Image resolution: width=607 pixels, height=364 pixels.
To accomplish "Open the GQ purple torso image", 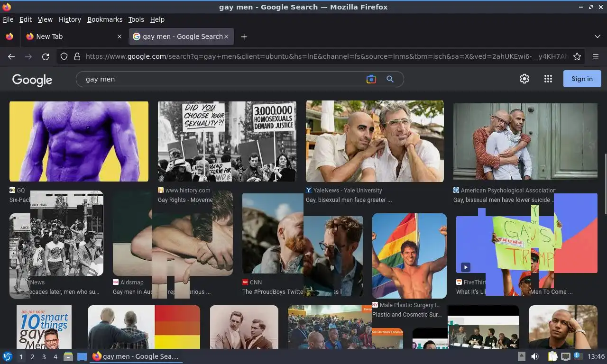I will (x=79, y=141).
